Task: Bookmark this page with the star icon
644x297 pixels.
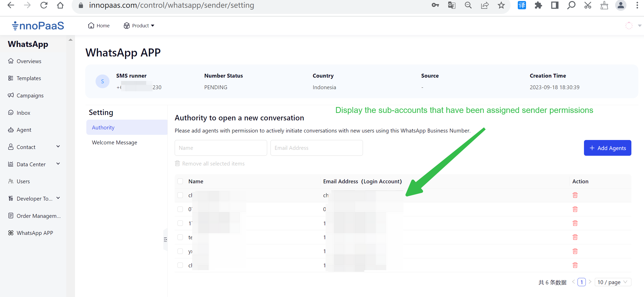Action: [501, 5]
